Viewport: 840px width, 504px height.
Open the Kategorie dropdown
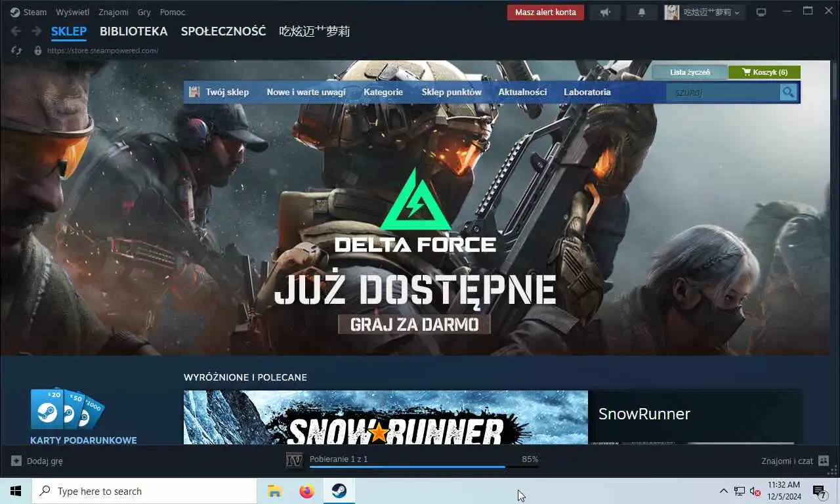pyautogui.click(x=383, y=92)
